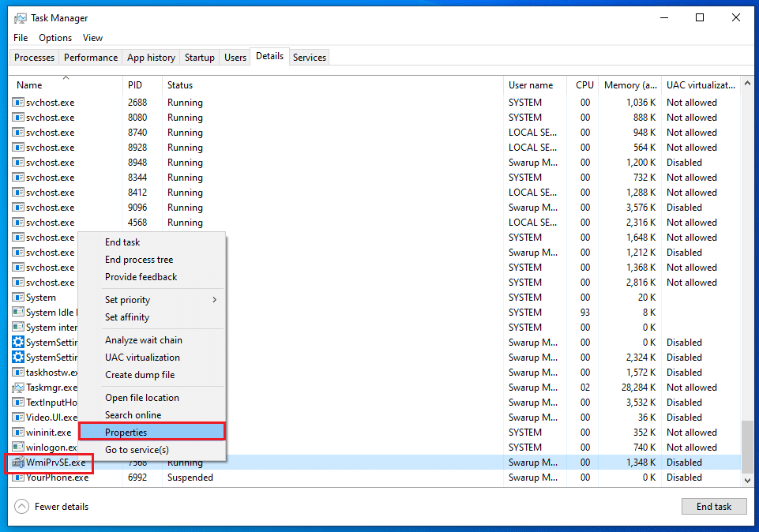This screenshot has width=759, height=532.
Task: Expand the Set priority submenu
Action: (x=152, y=300)
